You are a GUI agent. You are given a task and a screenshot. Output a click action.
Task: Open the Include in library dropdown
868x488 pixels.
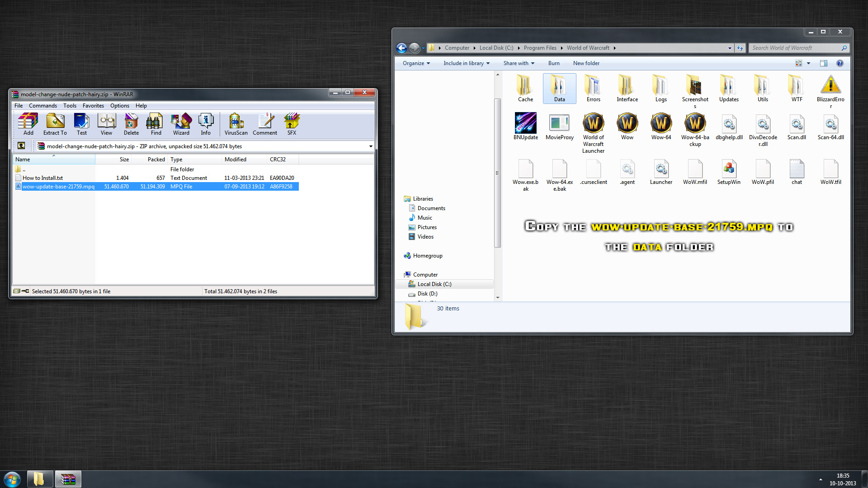(x=466, y=63)
